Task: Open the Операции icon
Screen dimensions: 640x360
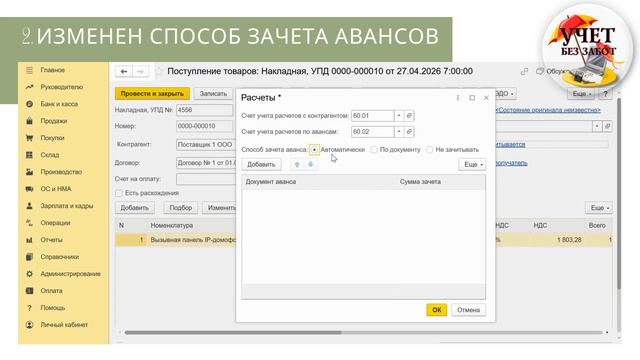Action: pyautogui.click(x=29, y=223)
